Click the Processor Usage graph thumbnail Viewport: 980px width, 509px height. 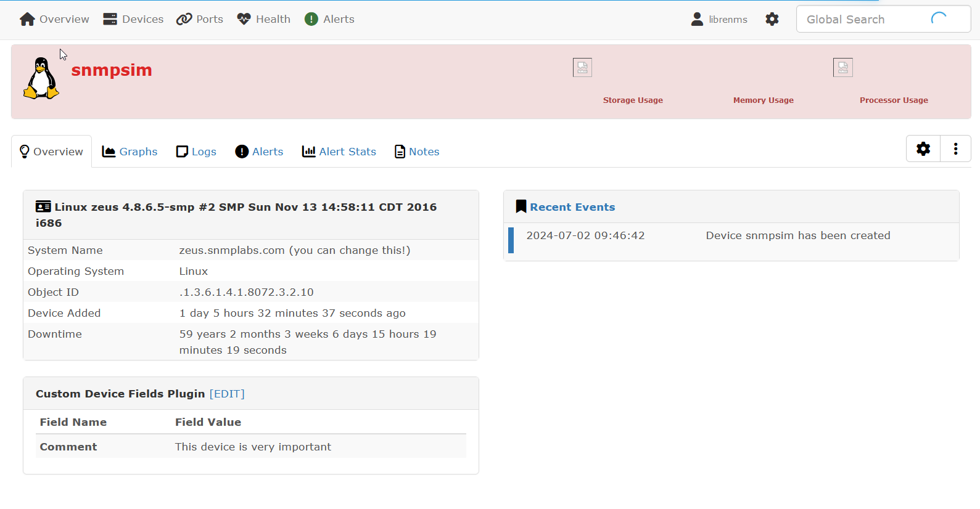(x=842, y=68)
